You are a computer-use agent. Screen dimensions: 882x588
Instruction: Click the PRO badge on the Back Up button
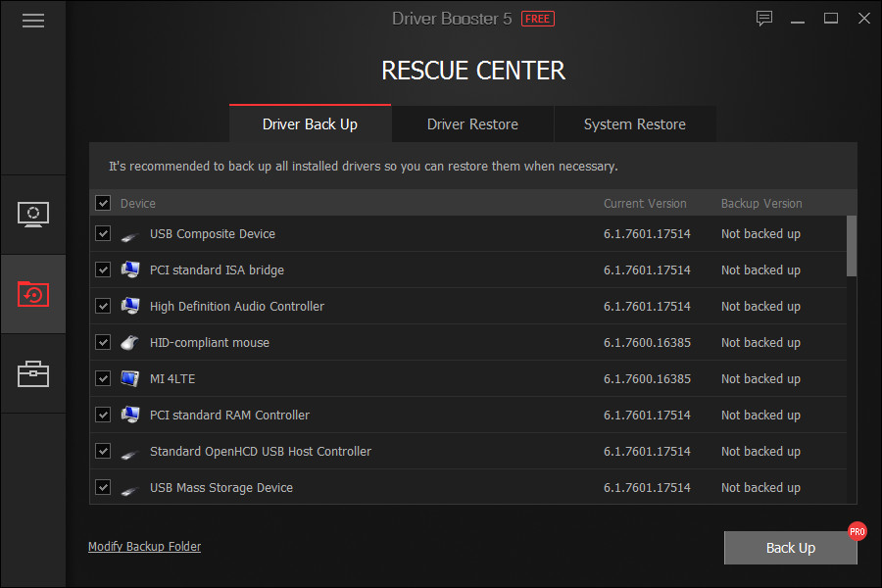click(857, 531)
